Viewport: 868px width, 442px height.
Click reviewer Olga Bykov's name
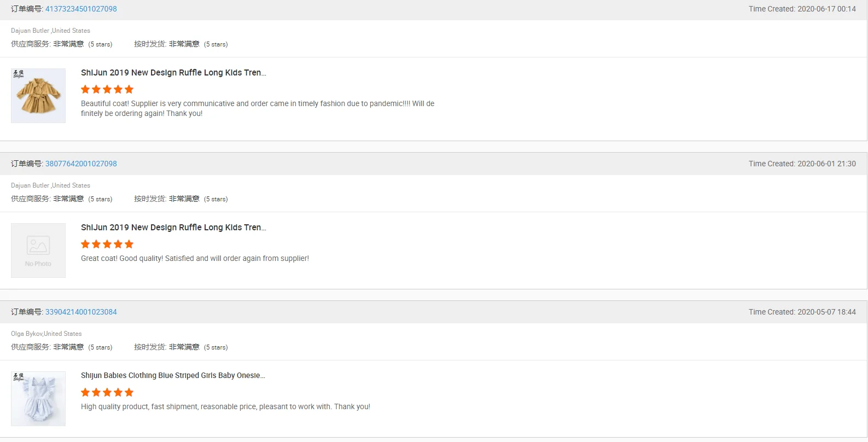pyautogui.click(x=27, y=334)
